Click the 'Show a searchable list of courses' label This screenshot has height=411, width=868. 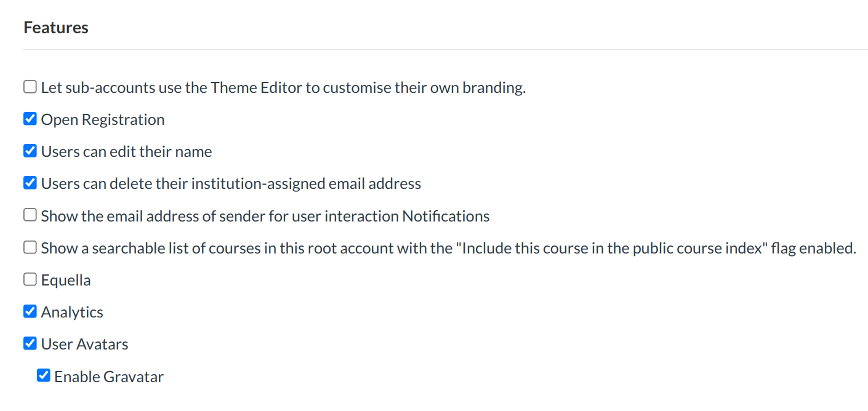pyautogui.click(x=448, y=249)
